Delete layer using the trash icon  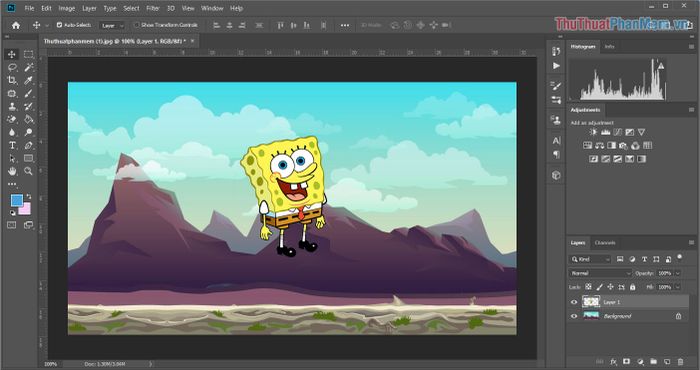(680, 362)
